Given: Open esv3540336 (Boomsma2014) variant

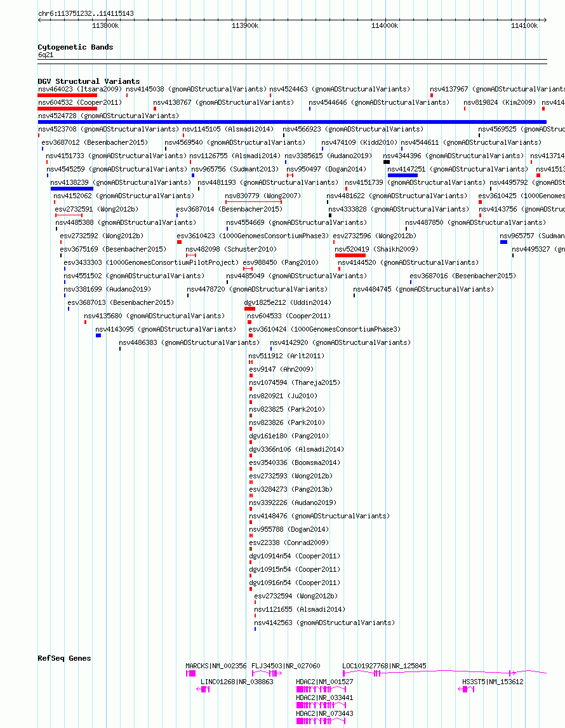Looking at the screenshot, I should [295, 463].
